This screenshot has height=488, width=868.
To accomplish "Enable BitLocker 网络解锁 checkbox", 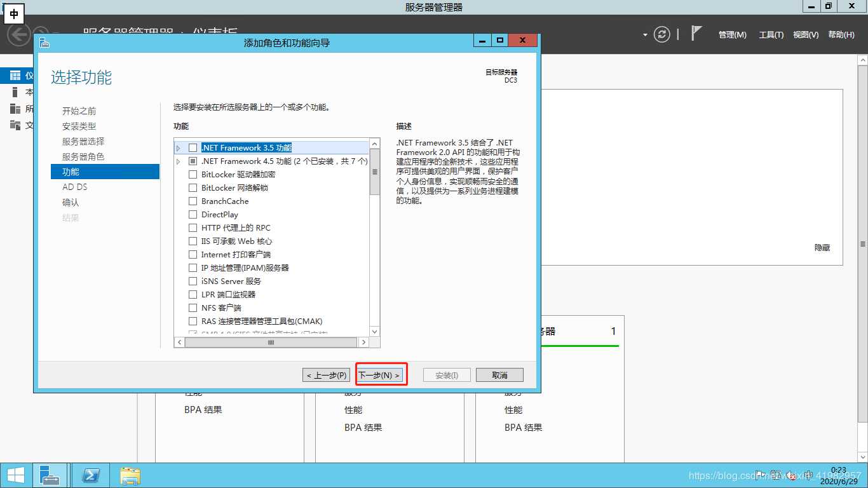I will point(193,187).
